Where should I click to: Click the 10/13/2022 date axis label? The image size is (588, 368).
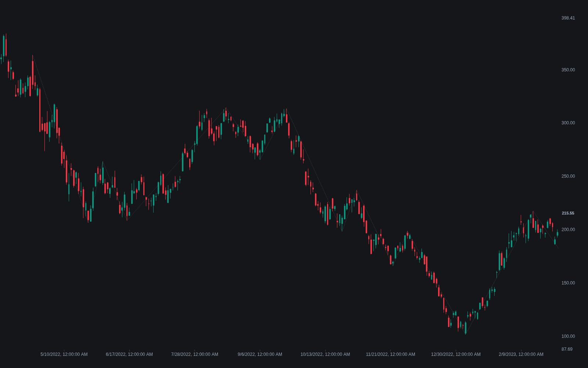tap(325, 354)
